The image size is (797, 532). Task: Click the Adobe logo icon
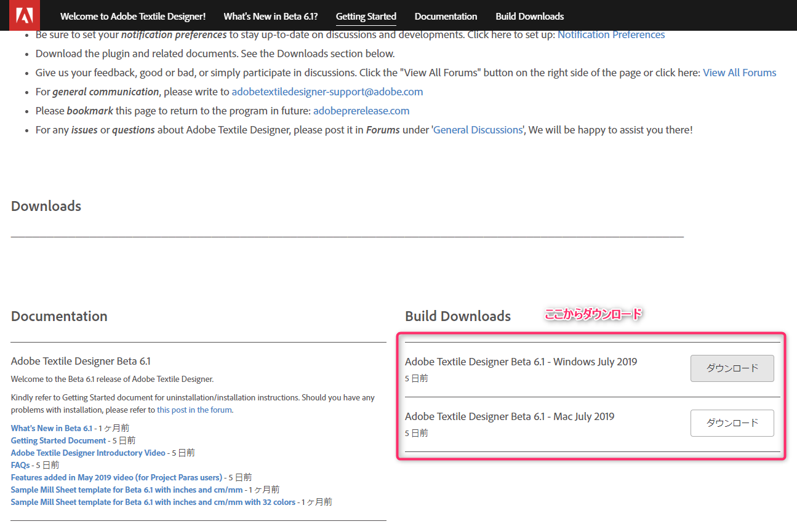(x=25, y=15)
